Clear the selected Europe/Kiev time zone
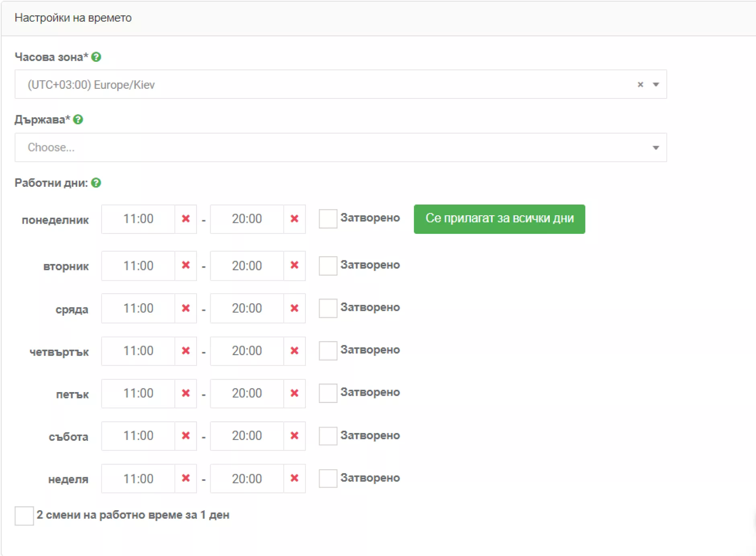Image resolution: width=756 pixels, height=556 pixels. 640,84
